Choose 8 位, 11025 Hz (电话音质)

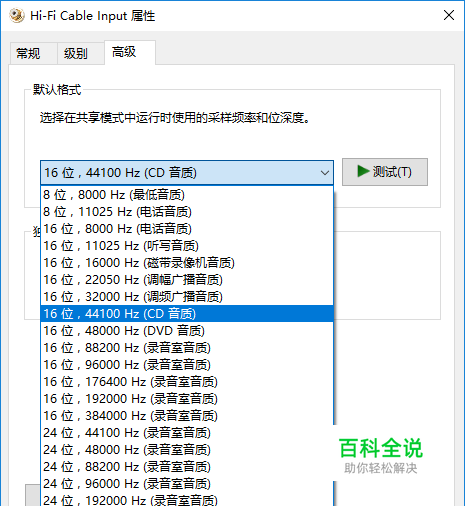coord(187,212)
